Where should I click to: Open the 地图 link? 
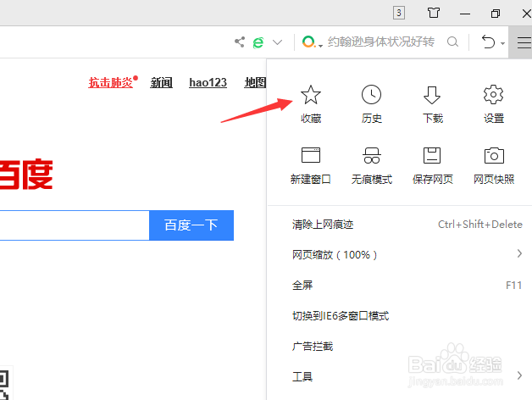click(x=255, y=82)
